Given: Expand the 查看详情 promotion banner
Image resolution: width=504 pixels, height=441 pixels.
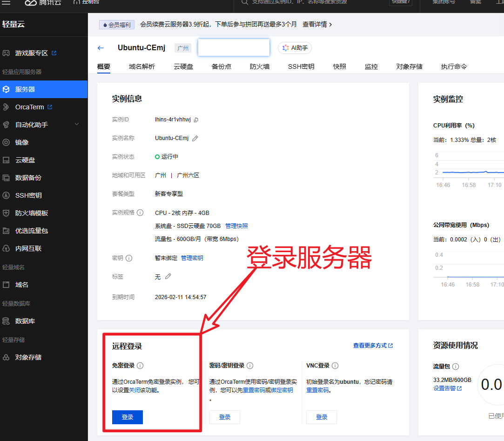Looking at the screenshot, I should (x=317, y=24).
